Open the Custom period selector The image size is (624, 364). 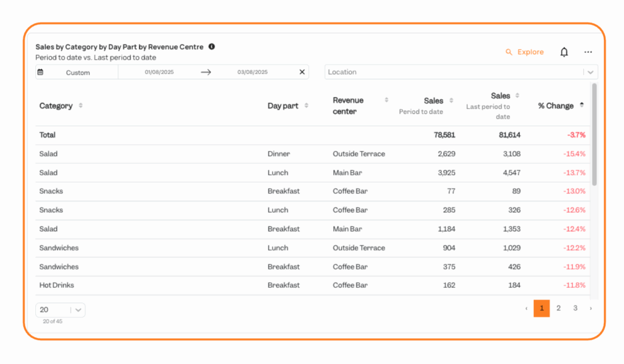(x=77, y=72)
